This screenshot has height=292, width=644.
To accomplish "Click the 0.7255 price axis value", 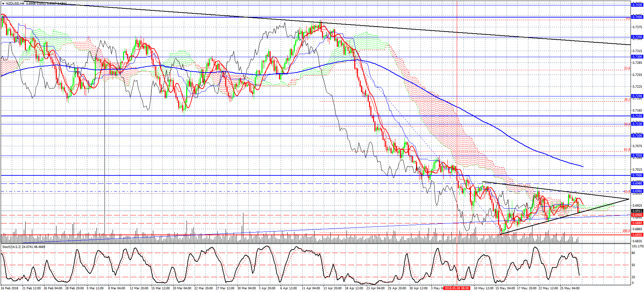I will click(638, 75).
